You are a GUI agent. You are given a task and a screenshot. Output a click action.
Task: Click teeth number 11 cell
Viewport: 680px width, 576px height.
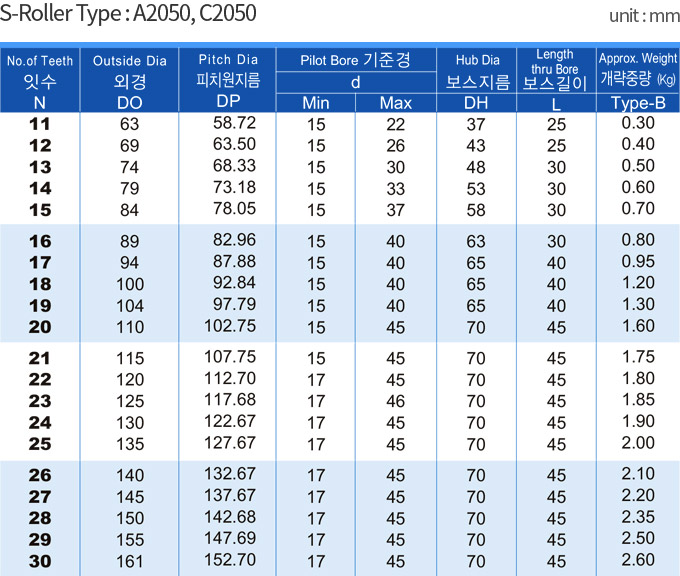(40, 124)
